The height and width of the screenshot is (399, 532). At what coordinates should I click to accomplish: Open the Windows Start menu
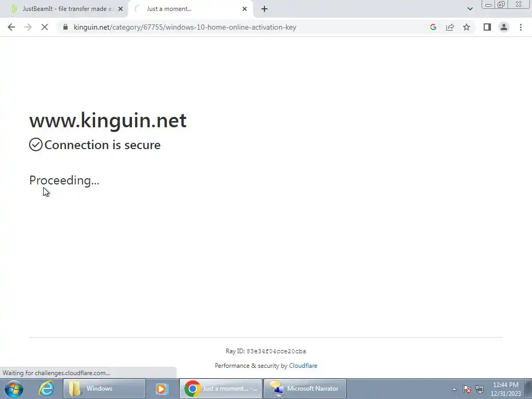coord(14,389)
